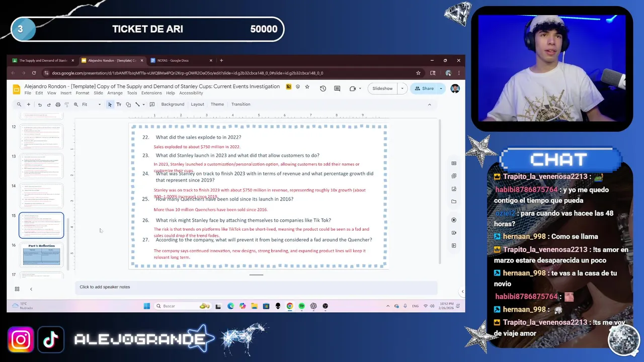Image resolution: width=644 pixels, height=362 pixels.
Task: Select the shape tool
Action: [x=128, y=105]
